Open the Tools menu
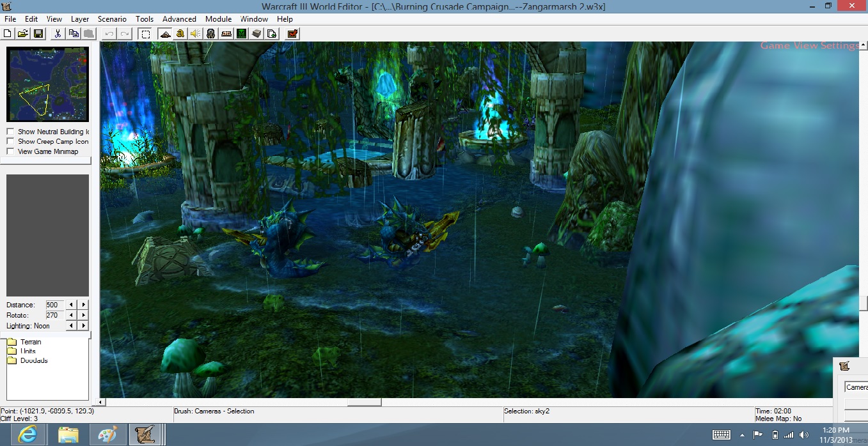This screenshot has width=868, height=446. (145, 19)
